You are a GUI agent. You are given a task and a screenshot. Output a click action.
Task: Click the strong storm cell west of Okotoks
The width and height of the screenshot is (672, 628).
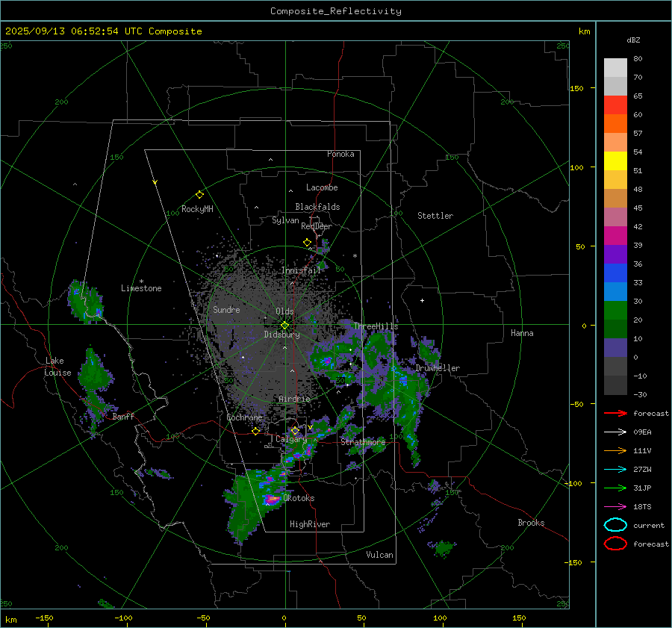tap(272, 499)
